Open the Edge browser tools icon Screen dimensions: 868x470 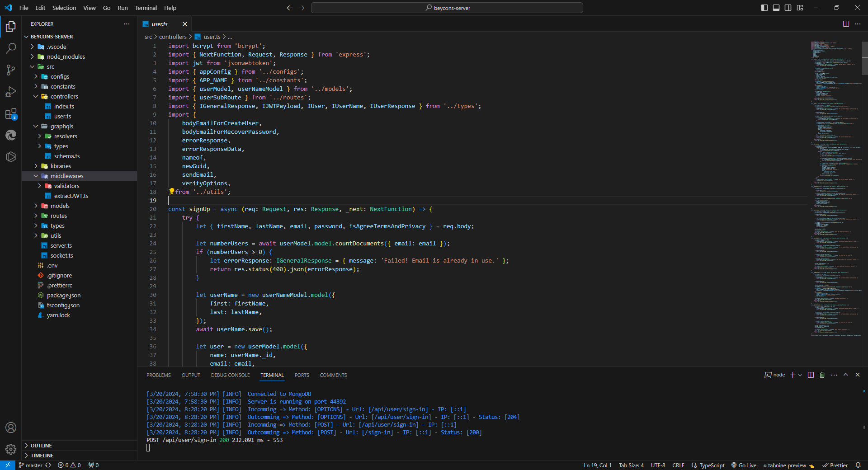click(11, 135)
